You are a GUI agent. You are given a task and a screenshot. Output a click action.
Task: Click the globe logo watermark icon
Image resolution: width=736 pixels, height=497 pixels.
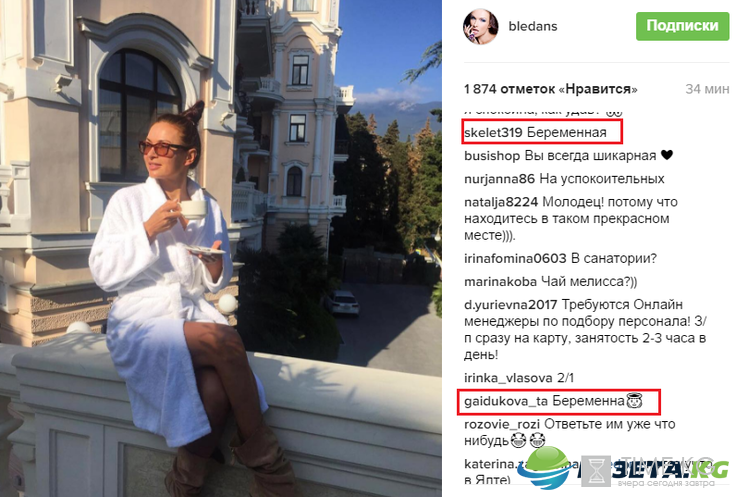click(x=544, y=466)
